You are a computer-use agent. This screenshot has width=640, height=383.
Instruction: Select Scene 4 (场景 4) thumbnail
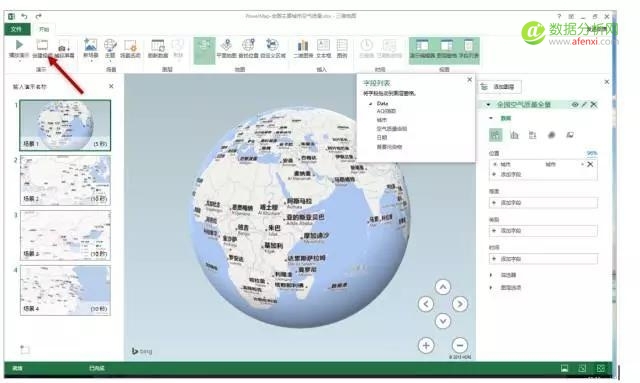(x=65, y=290)
